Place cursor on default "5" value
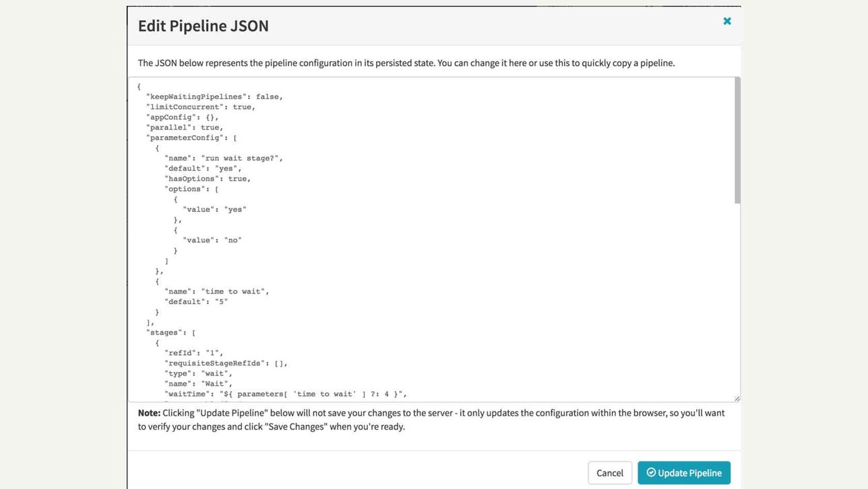868x489 pixels. tap(220, 301)
